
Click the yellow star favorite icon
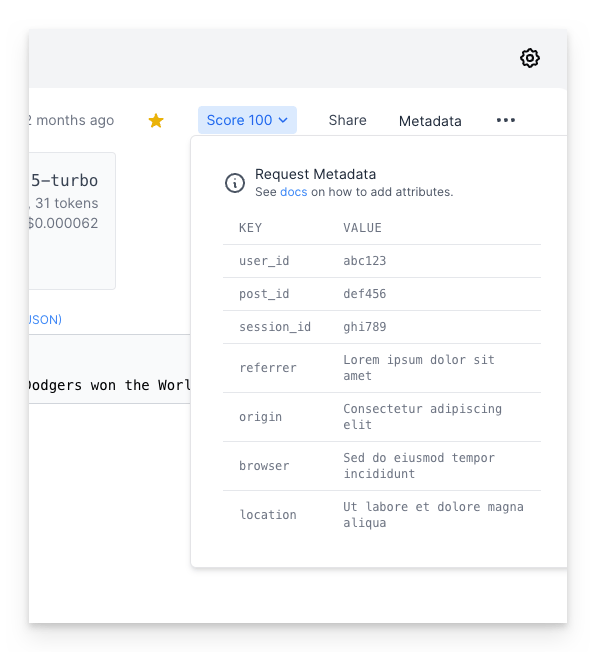click(156, 121)
